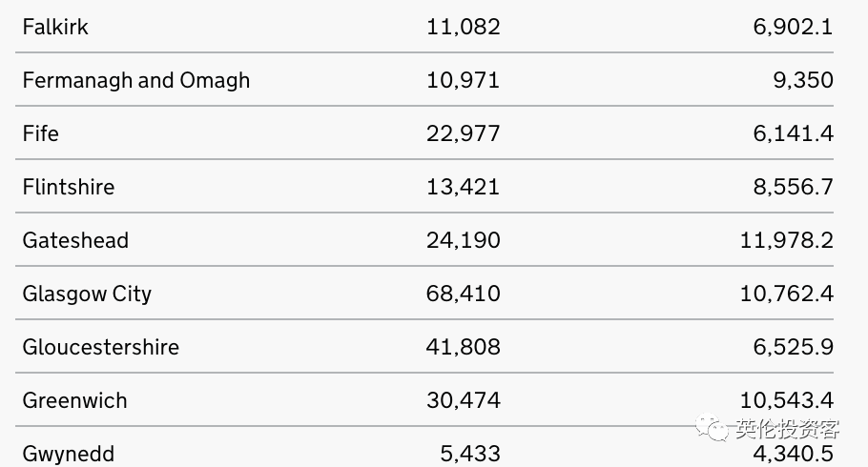868x467 pixels.
Task: Select the Fermanagh and Omagh area name
Action: coord(136,81)
